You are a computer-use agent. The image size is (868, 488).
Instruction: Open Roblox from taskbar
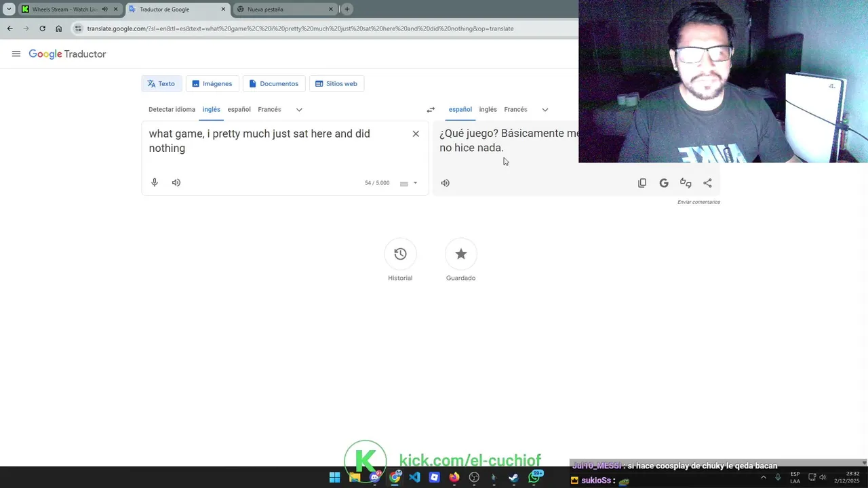tap(435, 477)
